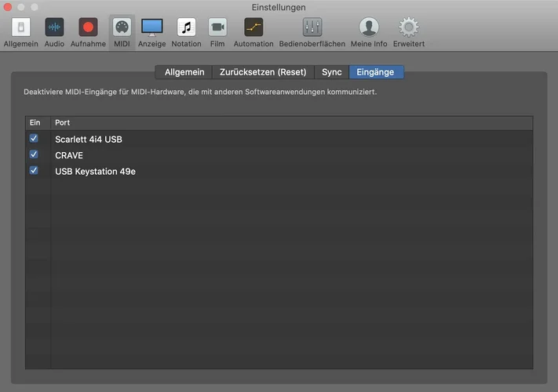Image resolution: width=558 pixels, height=392 pixels.
Task: Select the Eingänge tab
Action: click(x=376, y=72)
